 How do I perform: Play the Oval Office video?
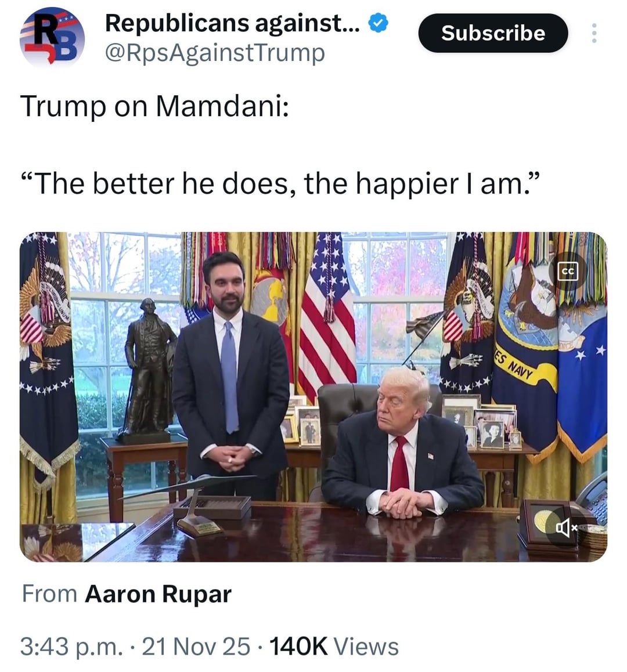[313, 396]
